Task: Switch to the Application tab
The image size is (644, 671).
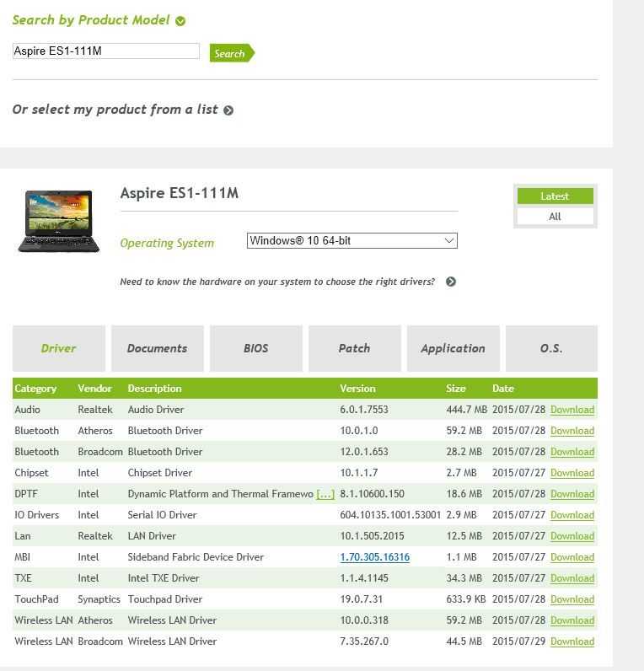Action: point(453,348)
